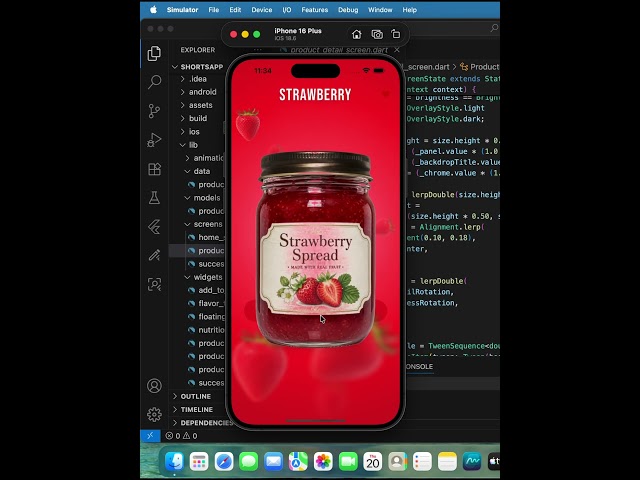Expand the OUTLINE section
Image resolution: width=640 pixels, height=480 pixels.
click(x=198, y=396)
